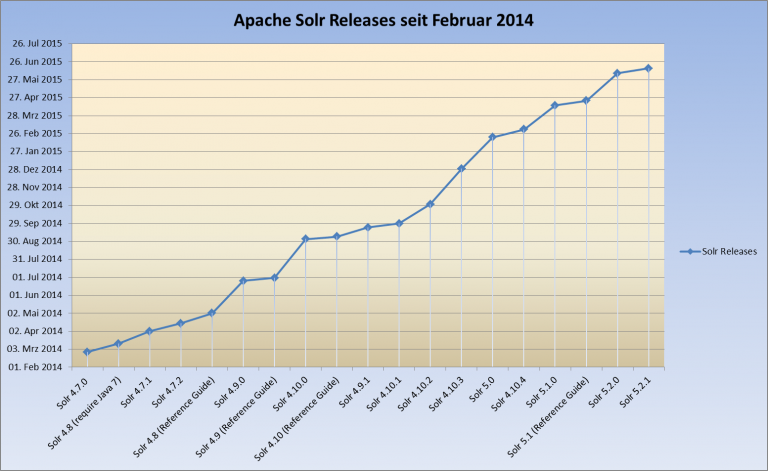768x471 pixels.
Task: Select the data point marker for Solr 4.7.0
Action: 87,352
